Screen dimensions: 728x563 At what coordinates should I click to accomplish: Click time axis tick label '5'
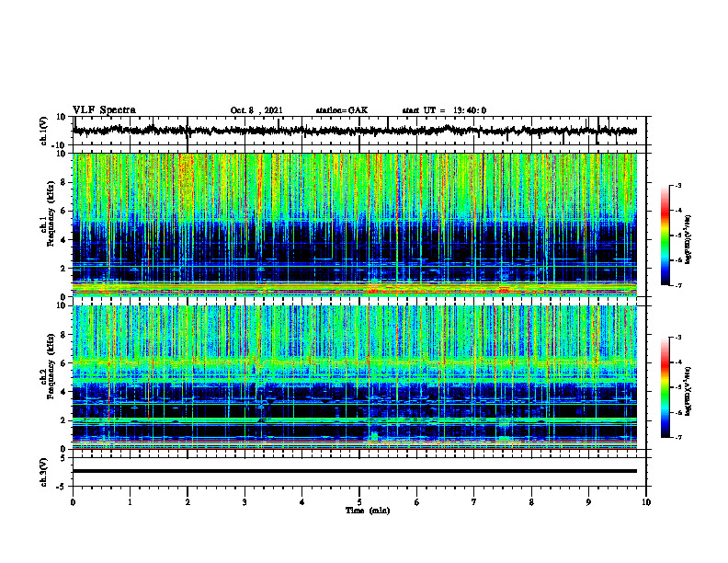(x=359, y=502)
